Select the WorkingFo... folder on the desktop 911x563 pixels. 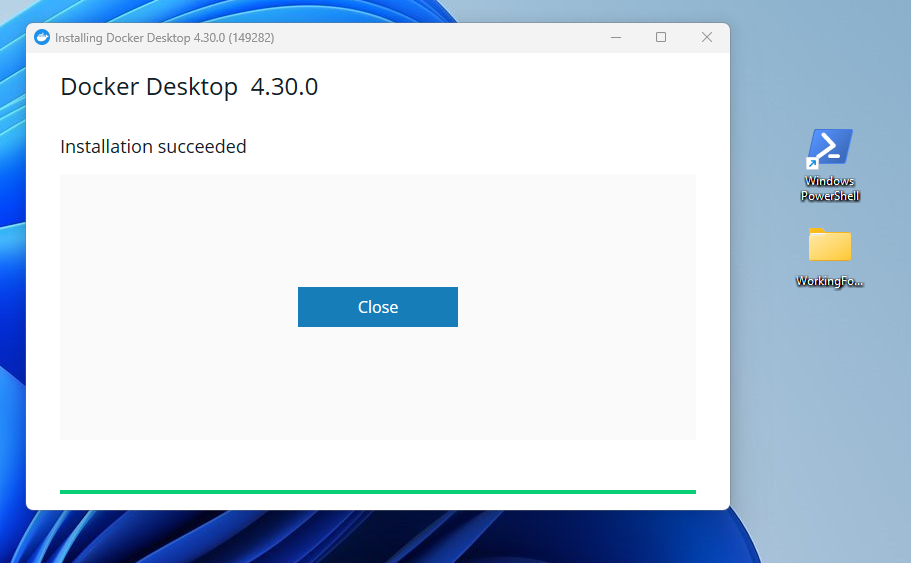(x=830, y=257)
